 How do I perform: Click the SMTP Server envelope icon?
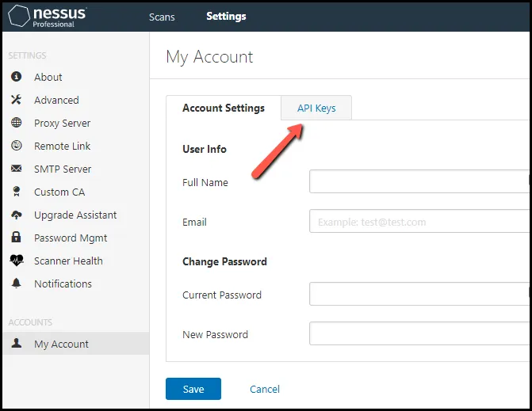click(17, 169)
